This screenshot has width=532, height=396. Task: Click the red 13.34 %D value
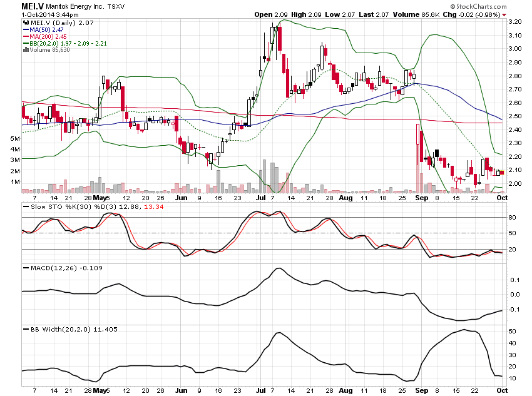pyautogui.click(x=154, y=207)
